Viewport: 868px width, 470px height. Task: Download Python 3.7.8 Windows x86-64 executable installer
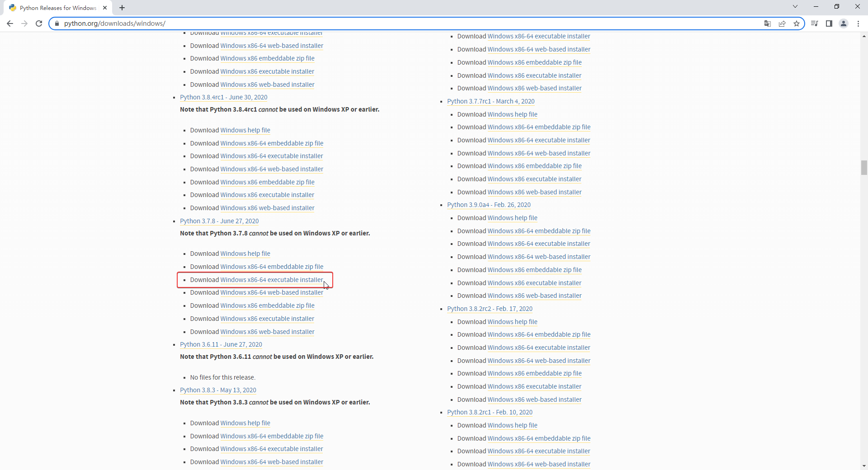[272, 280]
